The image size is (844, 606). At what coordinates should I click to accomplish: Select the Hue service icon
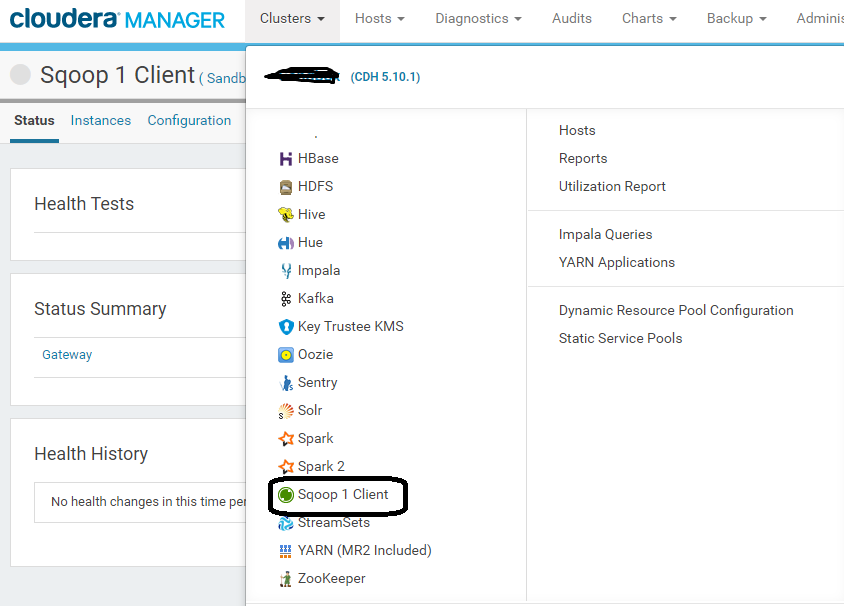[x=285, y=242]
